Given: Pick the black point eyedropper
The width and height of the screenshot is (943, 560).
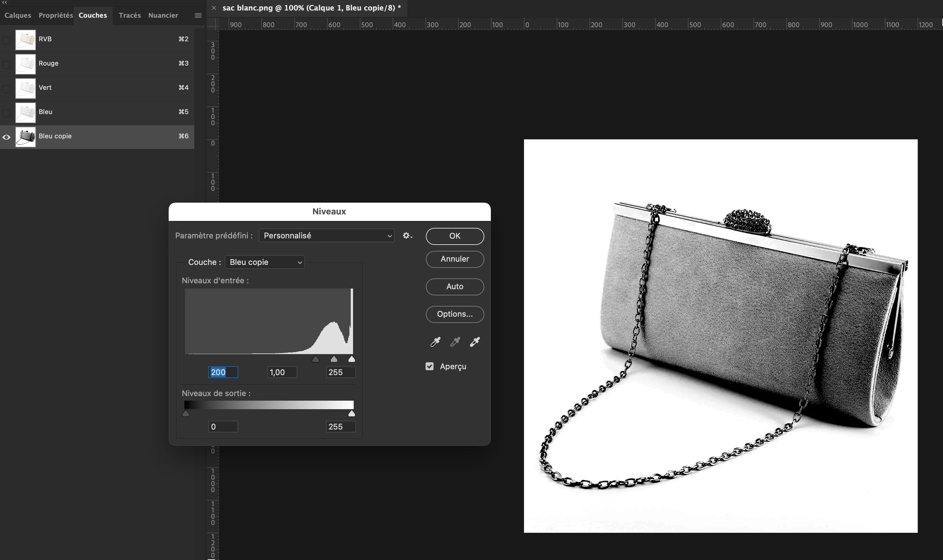Looking at the screenshot, I should [x=435, y=342].
